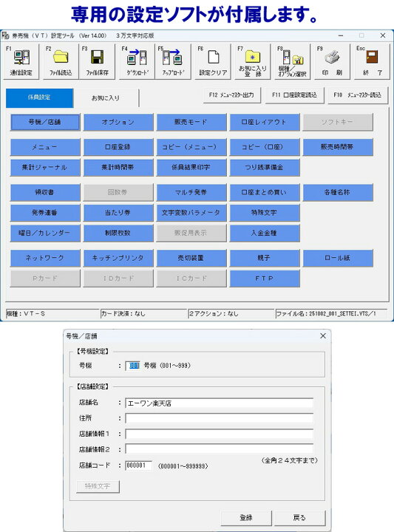
Task: Open the 係員結果印字 button
Action: point(191,168)
